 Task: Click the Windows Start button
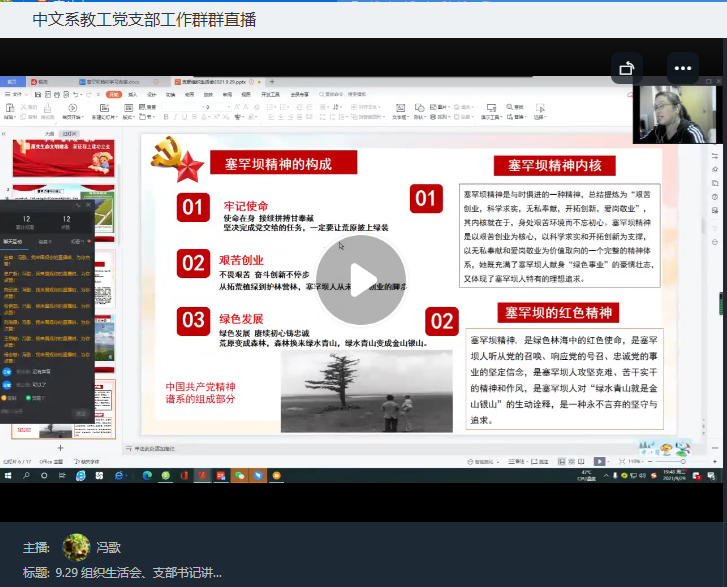(8, 476)
